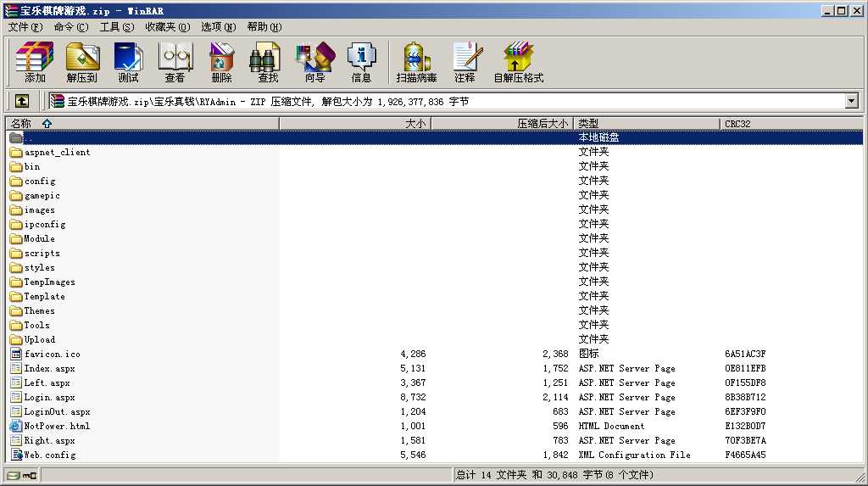Select the aspnet_client folder
Screen dimensions: 868x486
coord(57,152)
